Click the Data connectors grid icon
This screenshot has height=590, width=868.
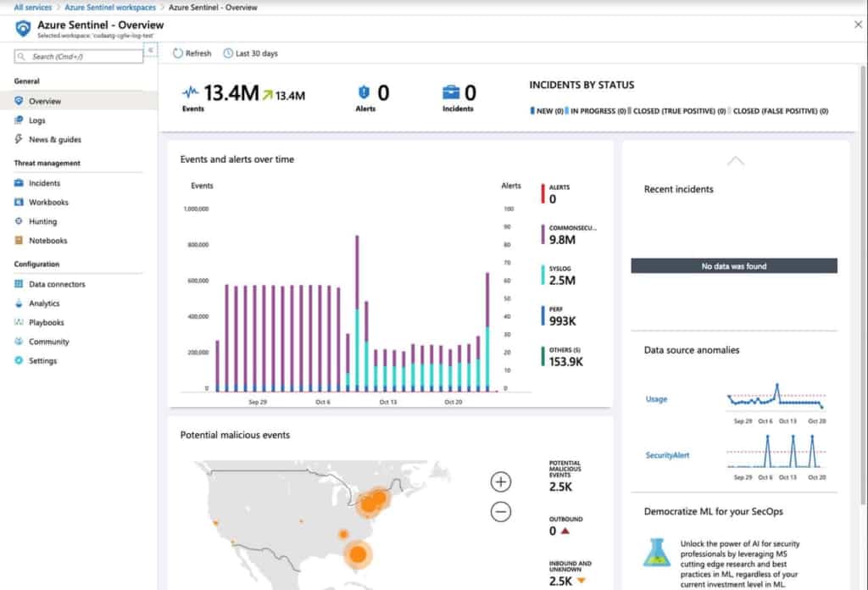coord(19,284)
